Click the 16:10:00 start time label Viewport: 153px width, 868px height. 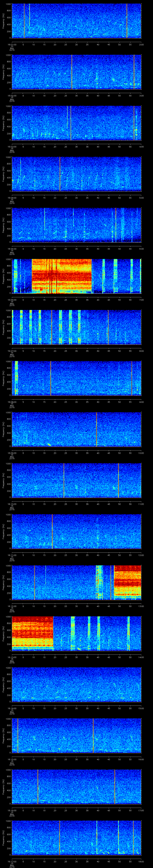click(x=12, y=504)
